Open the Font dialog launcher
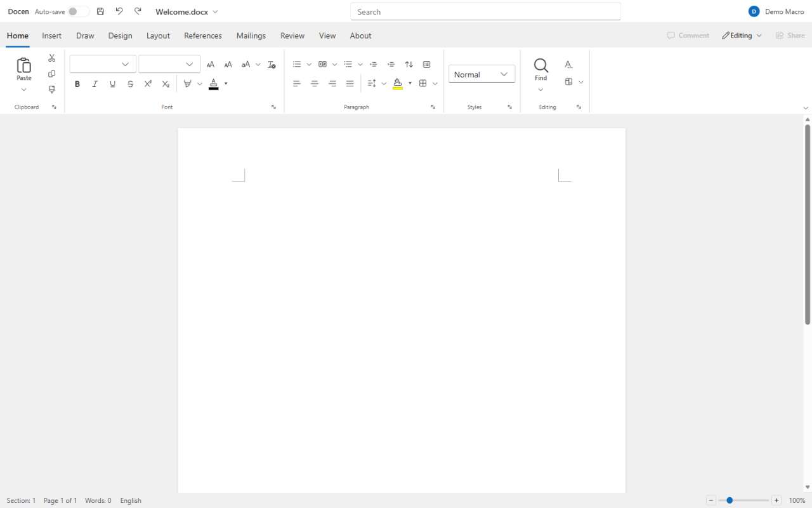812x508 pixels. (x=273, y=107)
